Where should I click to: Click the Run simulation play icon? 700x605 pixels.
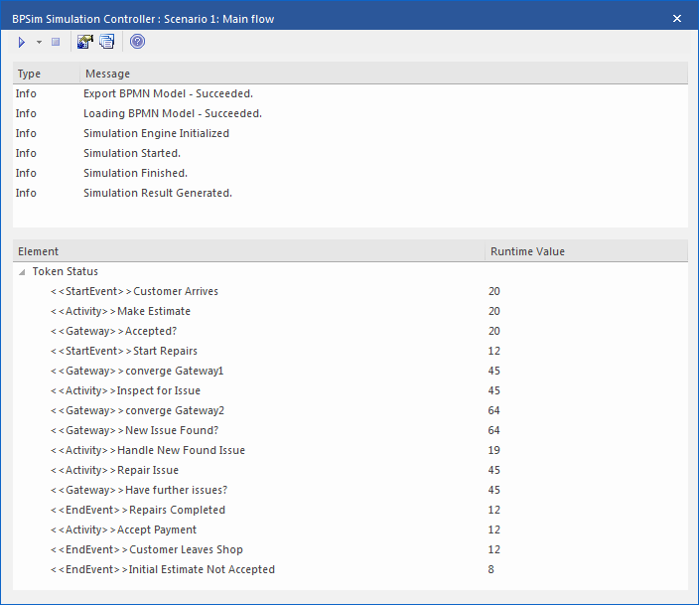click(x=22, y=42)
